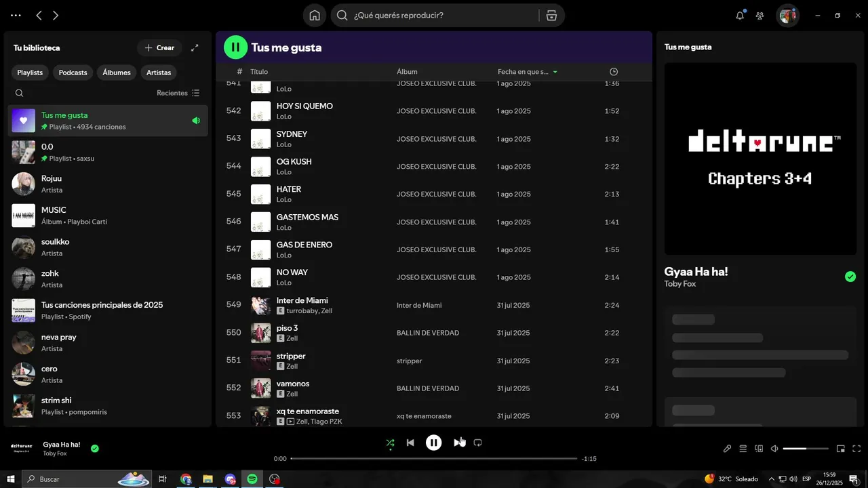Open Rojuu artist in library

108,184
